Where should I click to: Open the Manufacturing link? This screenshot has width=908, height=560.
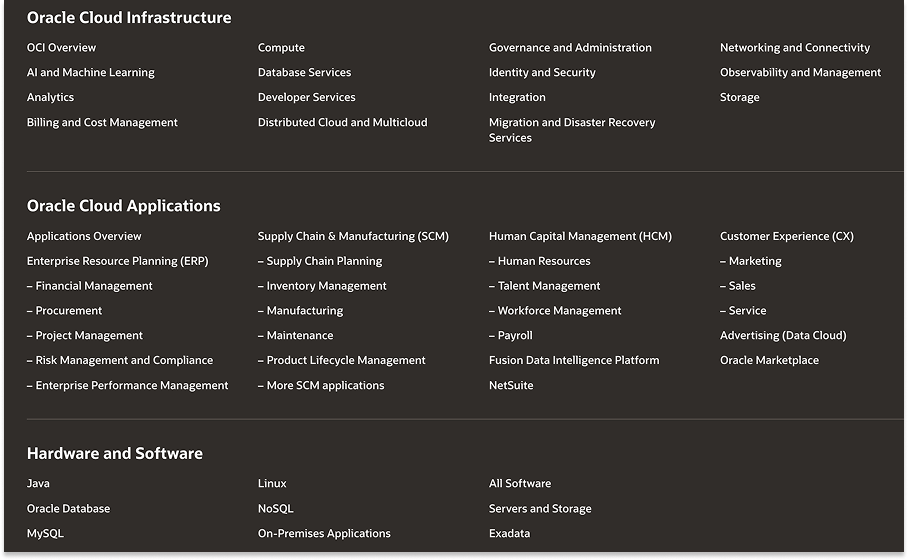[x=301, y=310]
